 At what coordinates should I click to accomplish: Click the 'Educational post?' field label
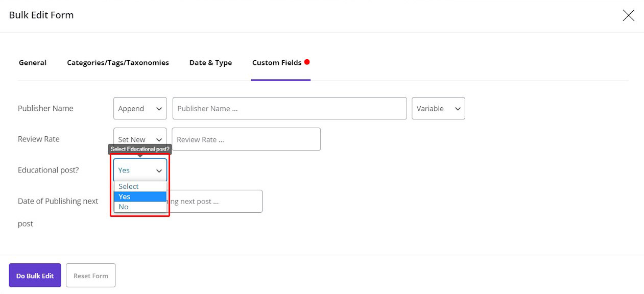tap(49, 170)
